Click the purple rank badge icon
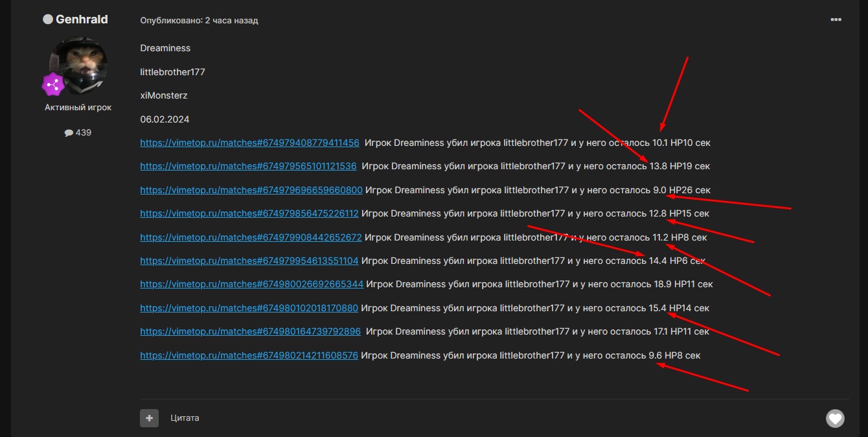Screen dimensions: 868x437 (52, 84)
